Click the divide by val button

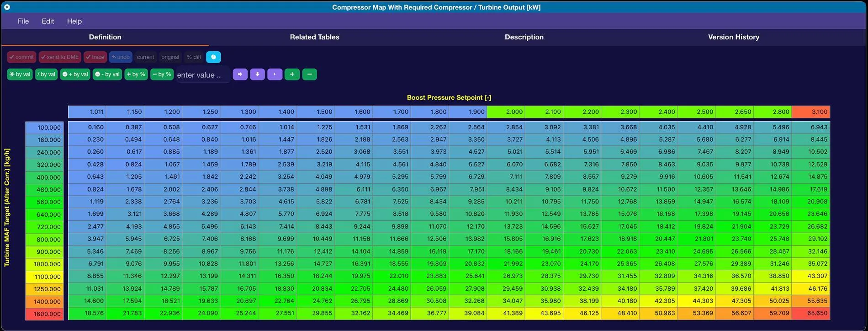[46, 75]
